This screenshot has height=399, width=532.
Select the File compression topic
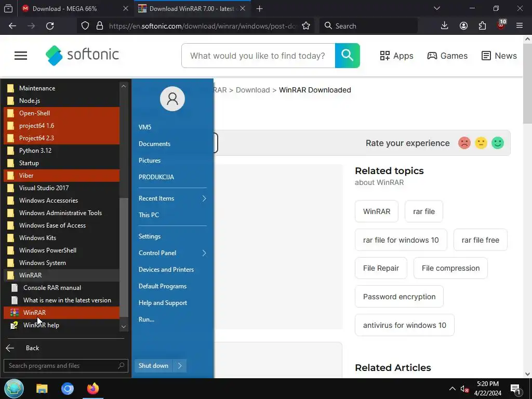450,268
